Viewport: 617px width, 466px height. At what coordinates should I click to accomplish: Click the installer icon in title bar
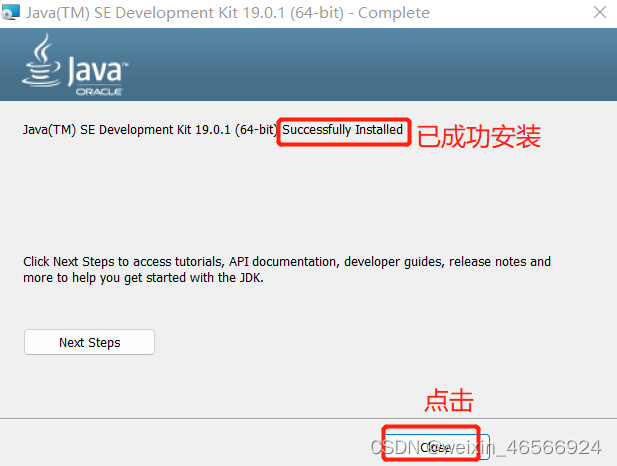pos(10,12)
